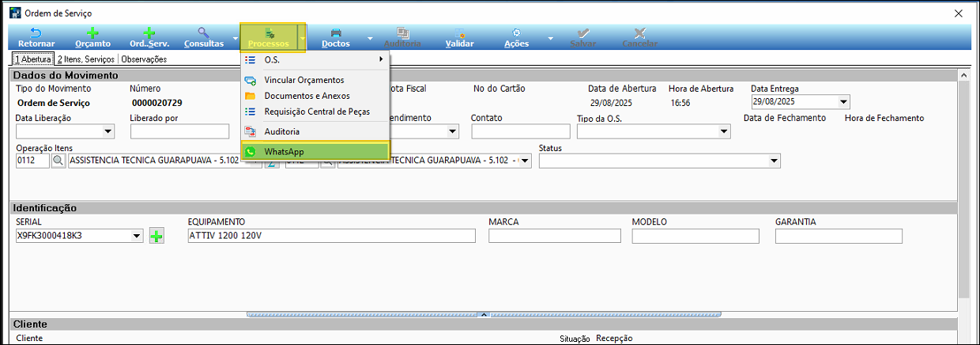Create new Orçamto from toolbar
Viewport: 980px width, 345px height.
(92, 37)
